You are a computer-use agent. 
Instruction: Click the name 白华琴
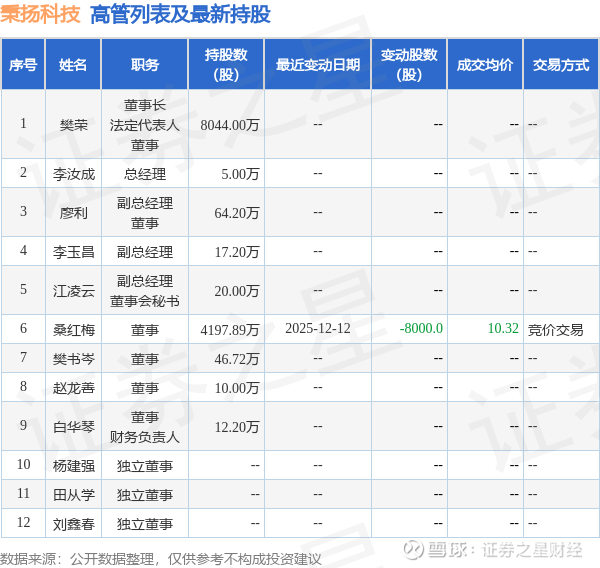click(x=73, y=427)
